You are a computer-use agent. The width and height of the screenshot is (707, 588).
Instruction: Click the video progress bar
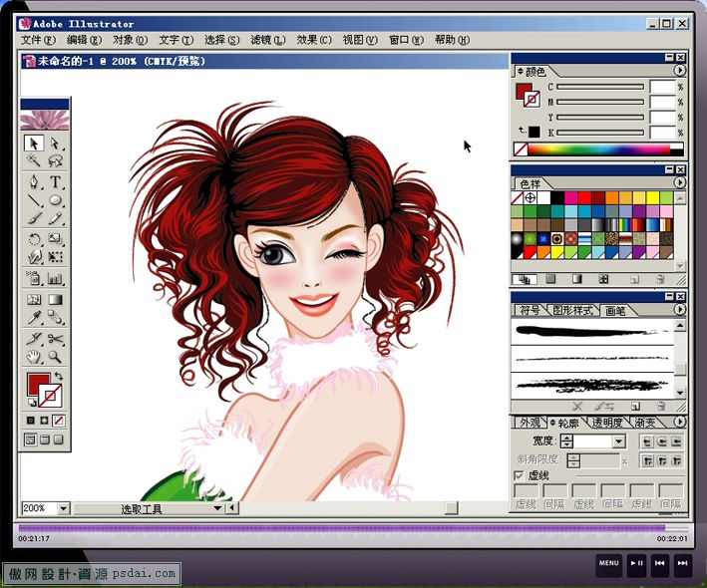353,528
